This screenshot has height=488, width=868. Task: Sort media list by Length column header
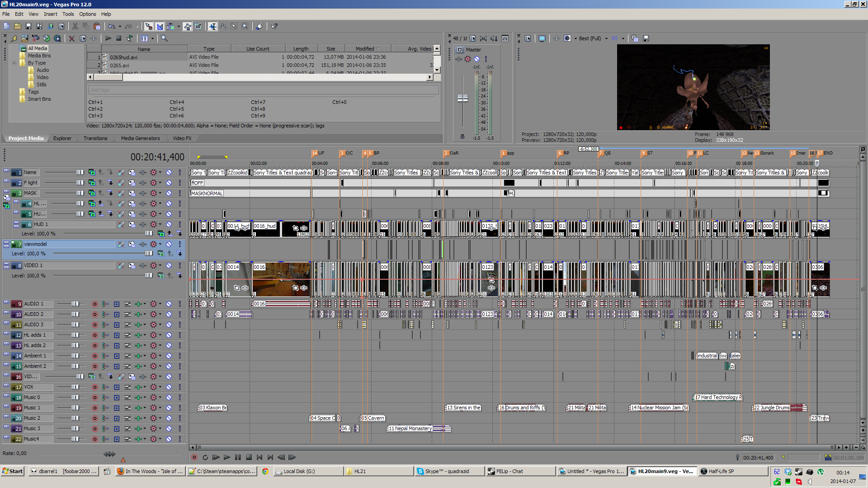point(301,49)
